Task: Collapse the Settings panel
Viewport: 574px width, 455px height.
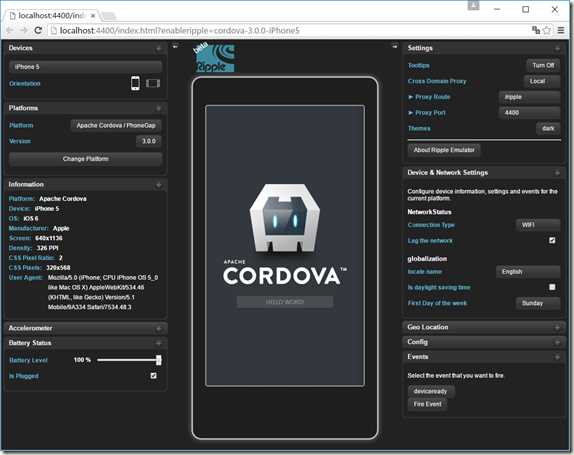Action: click(x=557, y=48)
